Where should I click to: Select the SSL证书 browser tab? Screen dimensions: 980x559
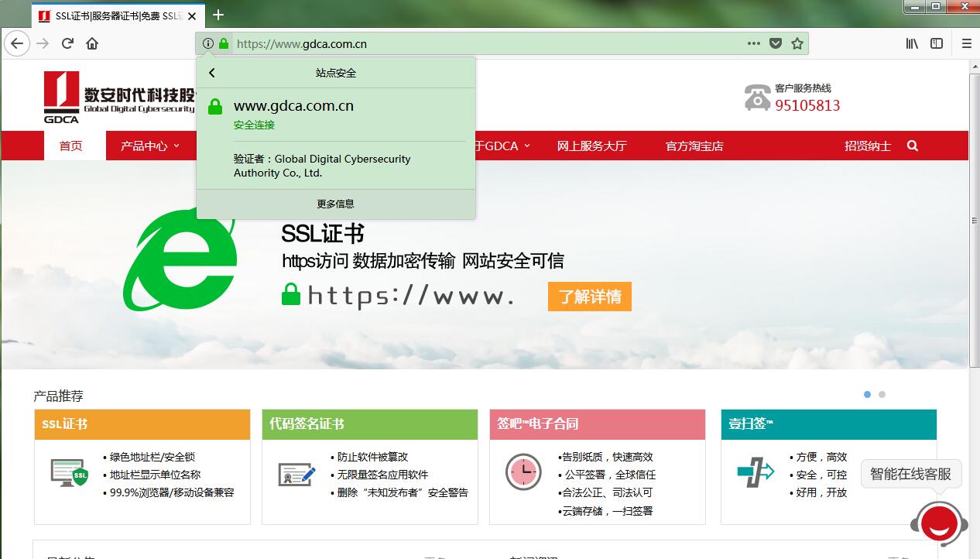tap(116, 15)
